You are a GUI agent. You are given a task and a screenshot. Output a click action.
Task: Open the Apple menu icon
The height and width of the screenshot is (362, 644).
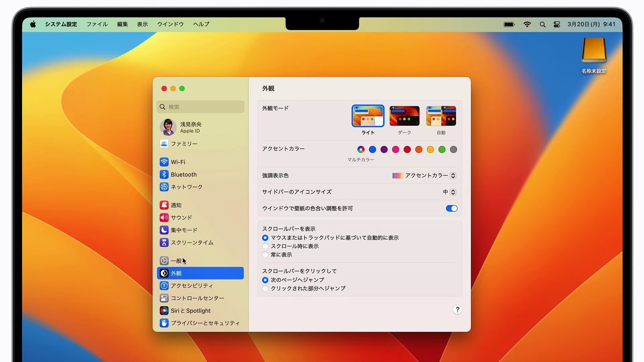point(33,24)
